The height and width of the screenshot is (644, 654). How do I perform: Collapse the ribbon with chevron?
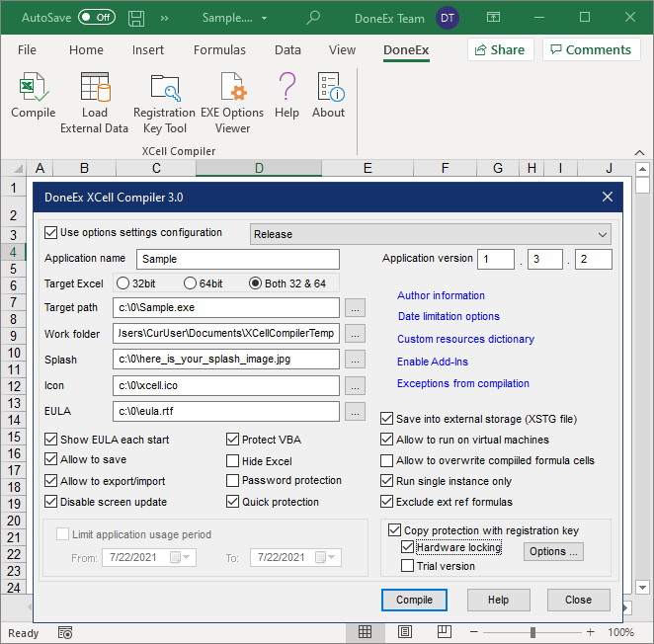click(x=639, y=153)
